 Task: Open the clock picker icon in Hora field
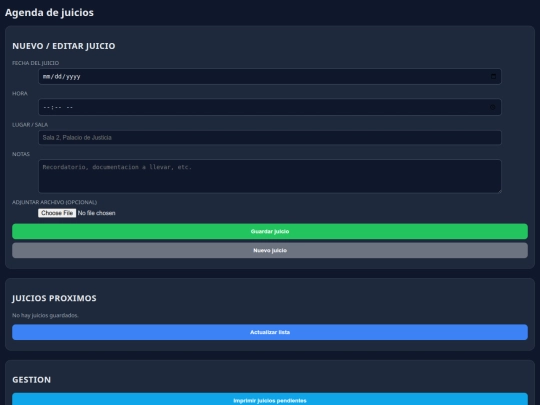click(x=492, y=107)
